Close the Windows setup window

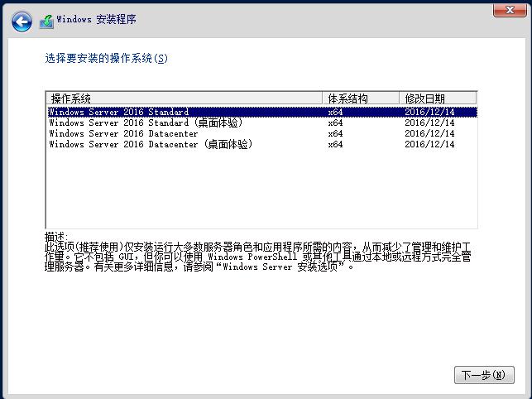pos(510,10)
